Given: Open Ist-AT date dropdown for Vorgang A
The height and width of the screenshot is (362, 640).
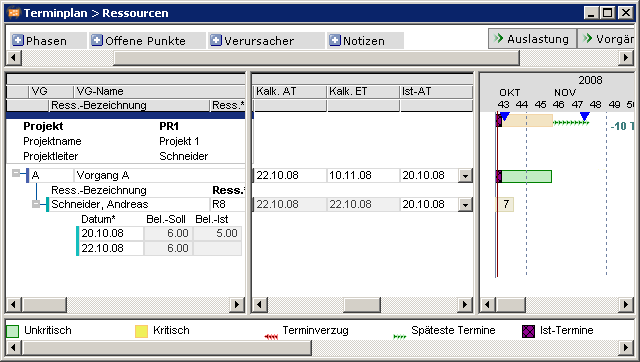Looking at the screenshot, I should point(465,176).
